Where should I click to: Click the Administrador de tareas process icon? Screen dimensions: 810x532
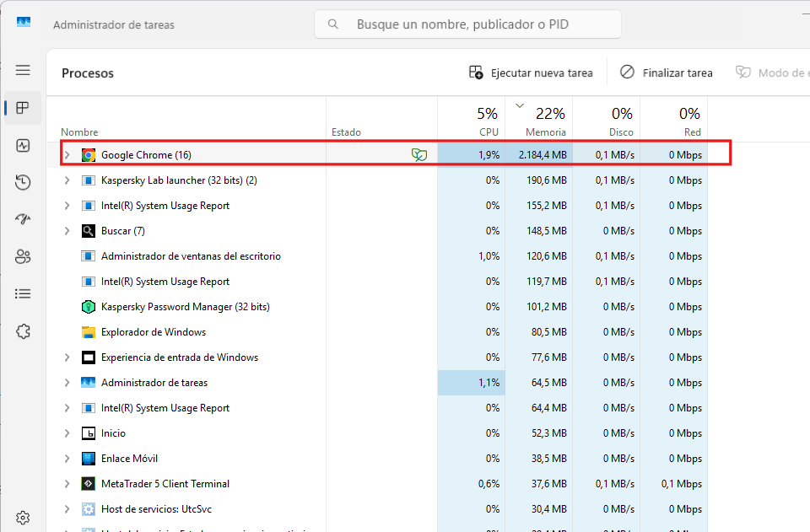(89, 383)
